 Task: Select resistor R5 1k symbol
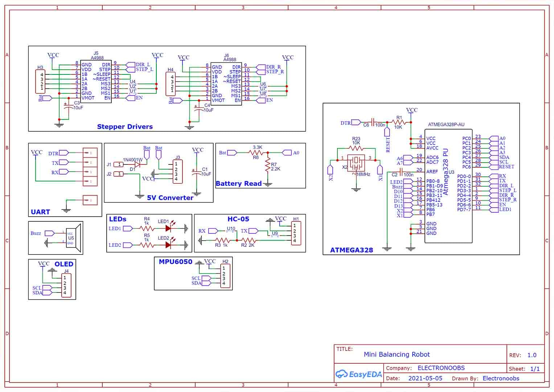147,245
